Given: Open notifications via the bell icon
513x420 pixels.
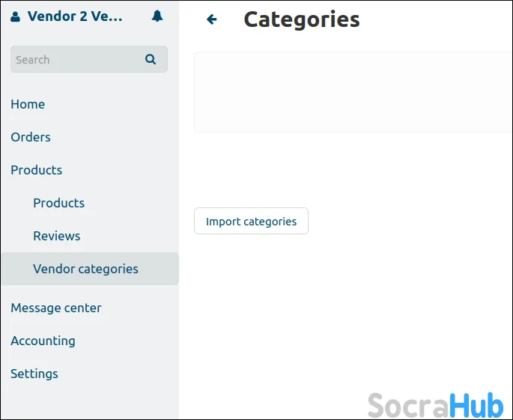Looking at the screenshot, I should (x=157, y=16).
